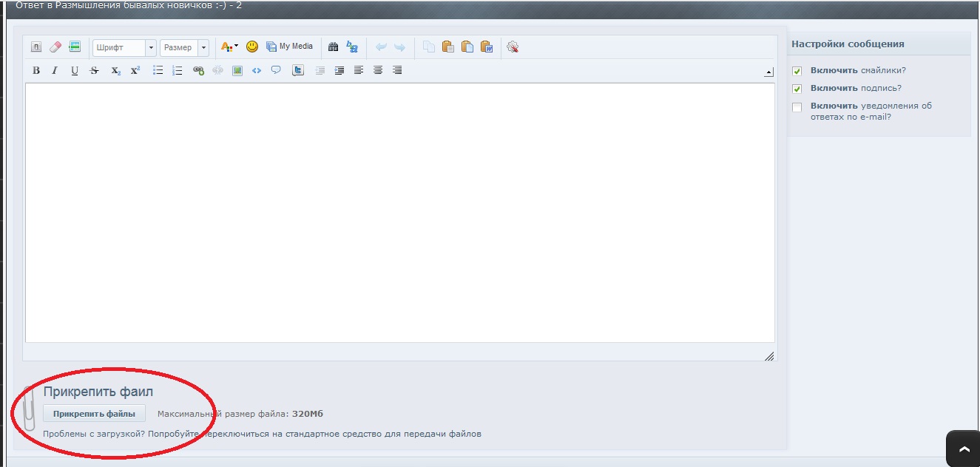980x467 pixels.
Task: Insert a quote with the speech bubble icon
Action: click(276, 71)
